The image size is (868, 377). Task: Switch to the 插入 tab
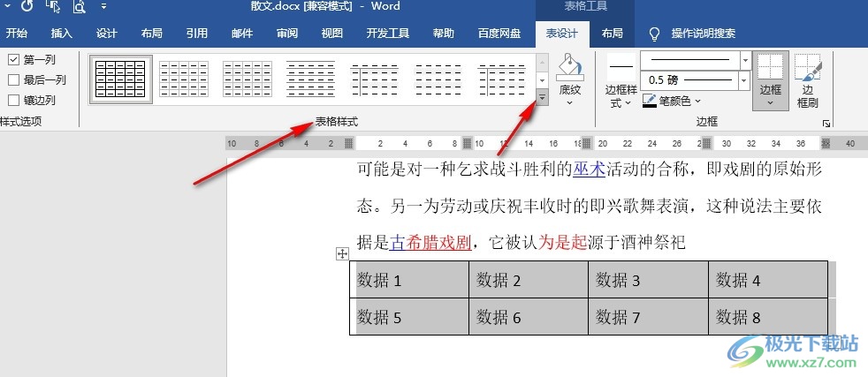62,34
